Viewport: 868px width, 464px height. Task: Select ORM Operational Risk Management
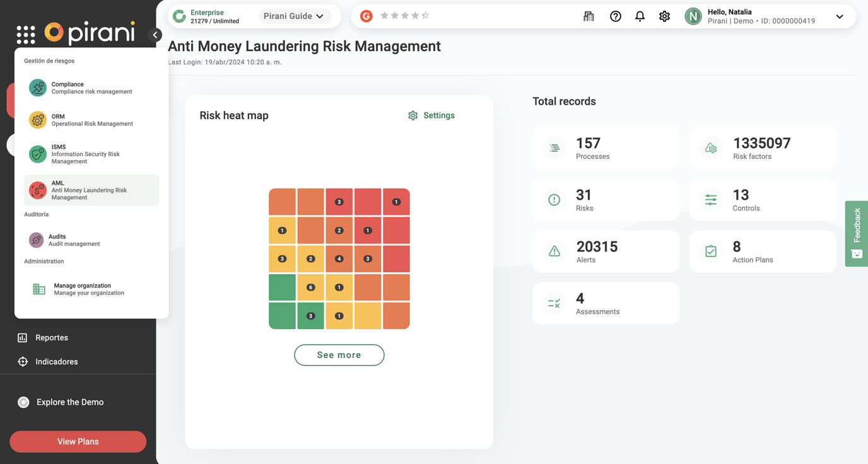[x=91, y=120]
